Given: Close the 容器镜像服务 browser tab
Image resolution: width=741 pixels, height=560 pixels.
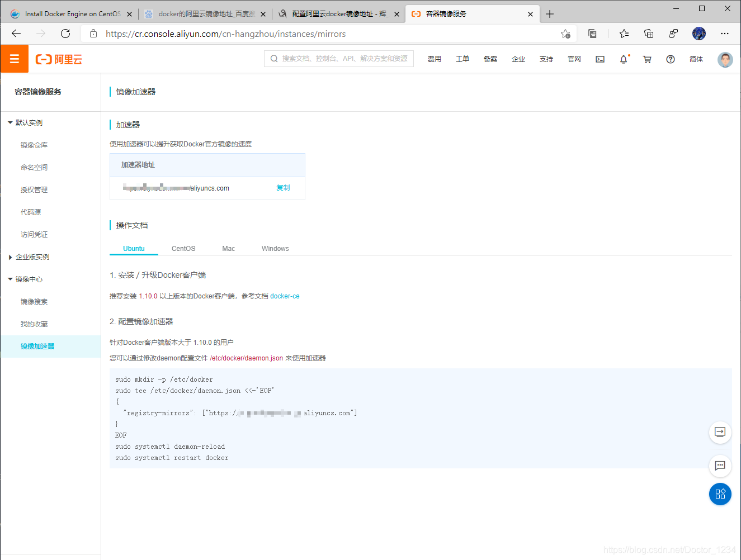Looking at the screenshot, I should pyautogui.click(x=530, y=14).
